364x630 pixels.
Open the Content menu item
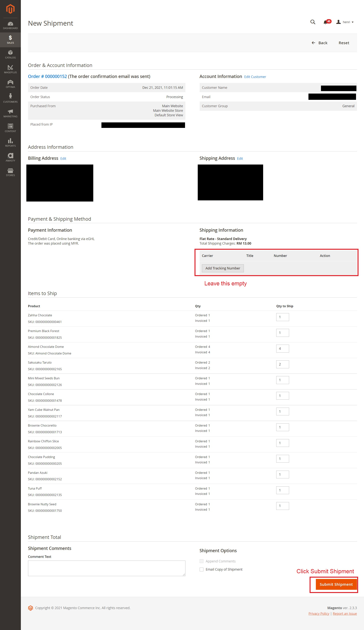point(10,128)
